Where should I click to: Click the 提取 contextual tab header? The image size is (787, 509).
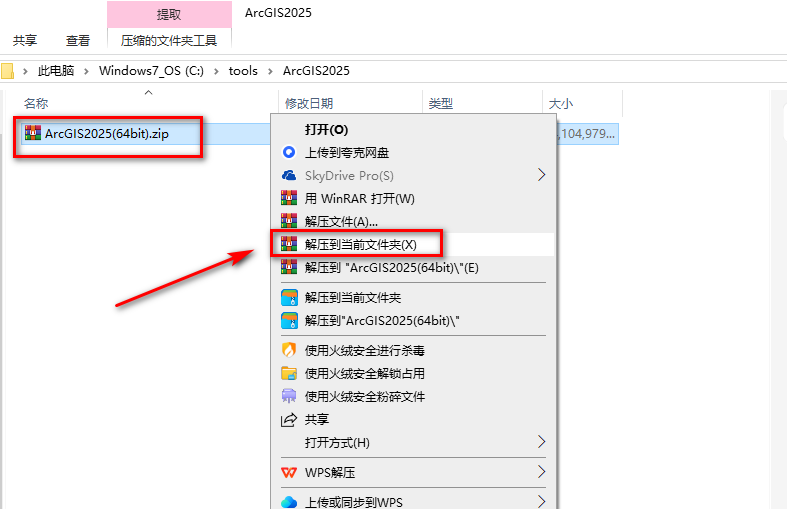pos(169,14)
